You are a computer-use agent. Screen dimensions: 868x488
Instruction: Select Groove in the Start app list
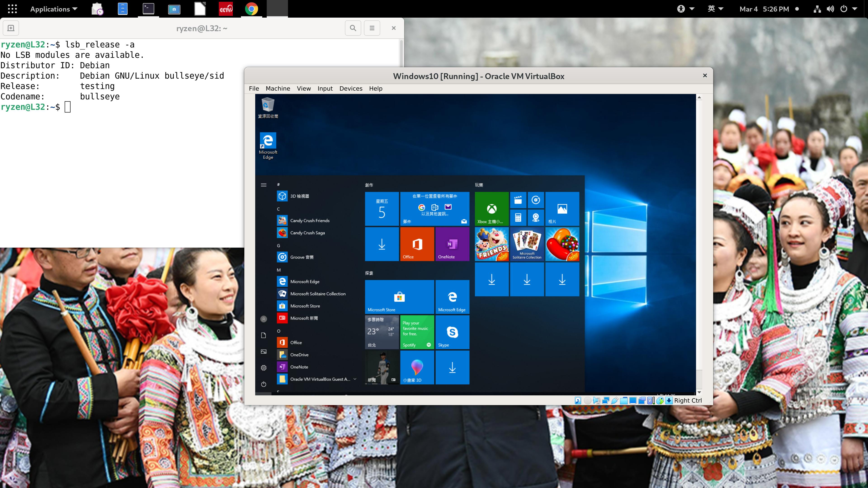317,257
